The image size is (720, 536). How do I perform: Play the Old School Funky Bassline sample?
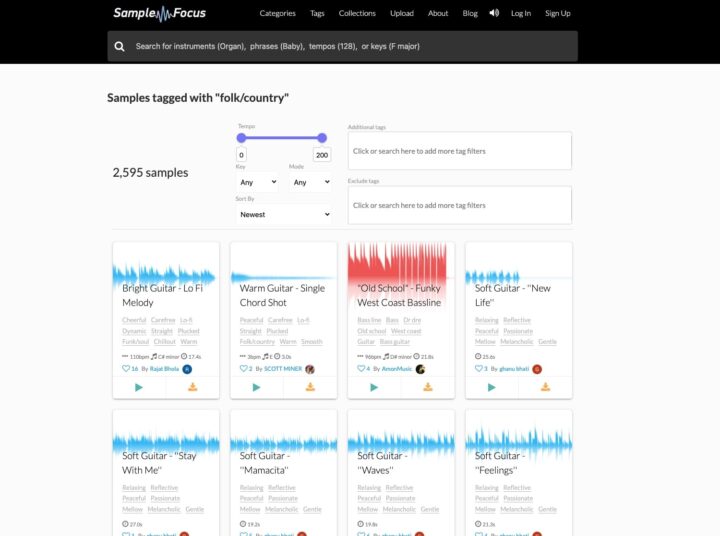374,387
